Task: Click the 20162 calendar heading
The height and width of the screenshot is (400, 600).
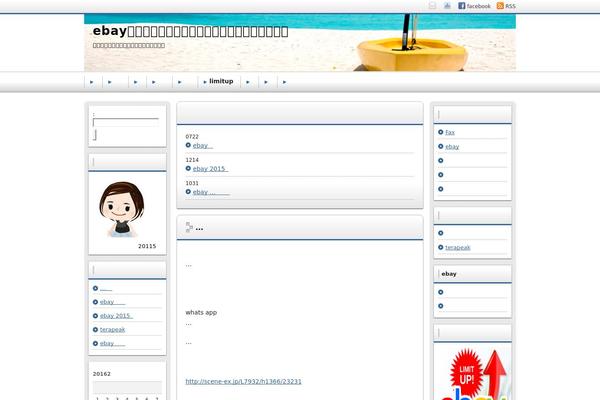Action: coord(101,374)
